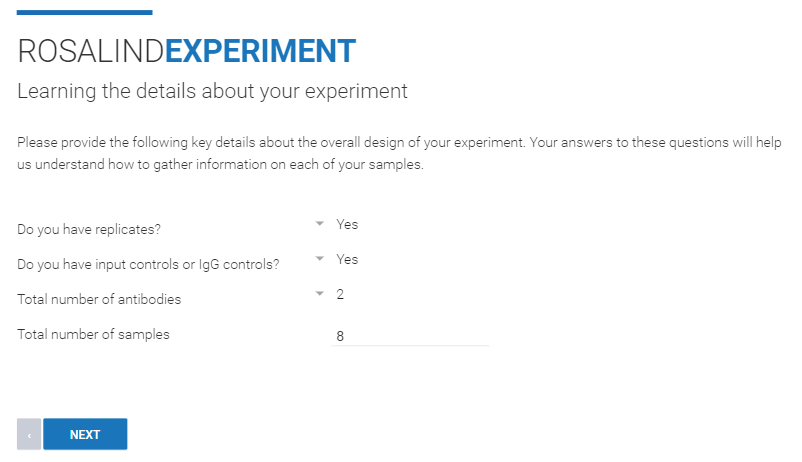Click the back arrow button beside NEXT
This screenshot has width=802, height=462.
tap(29, 435)
